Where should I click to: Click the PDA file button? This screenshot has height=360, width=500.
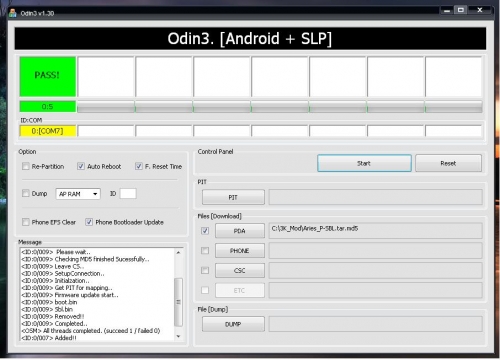[x=240, y=231]
